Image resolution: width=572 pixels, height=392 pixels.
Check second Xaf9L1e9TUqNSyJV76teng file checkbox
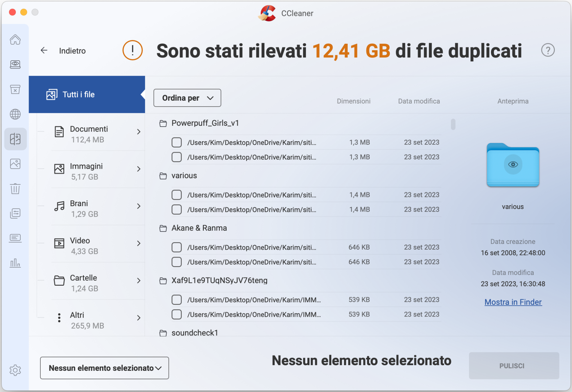coord(177,315)
